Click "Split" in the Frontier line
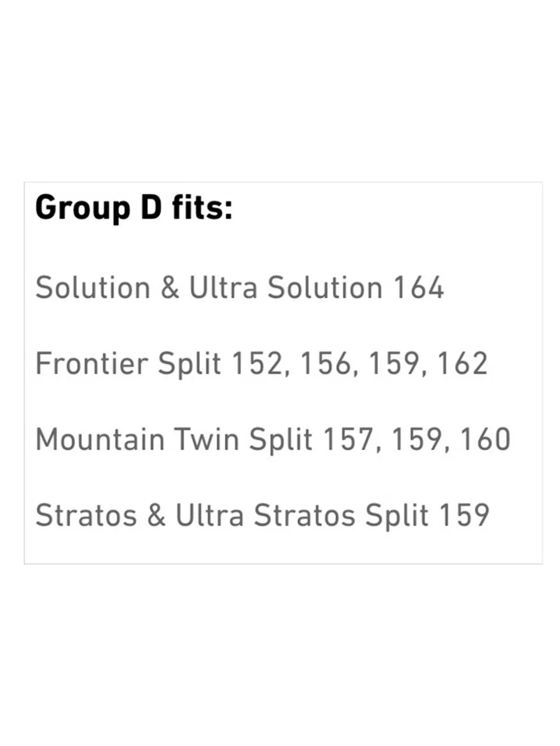 [189, 364]
